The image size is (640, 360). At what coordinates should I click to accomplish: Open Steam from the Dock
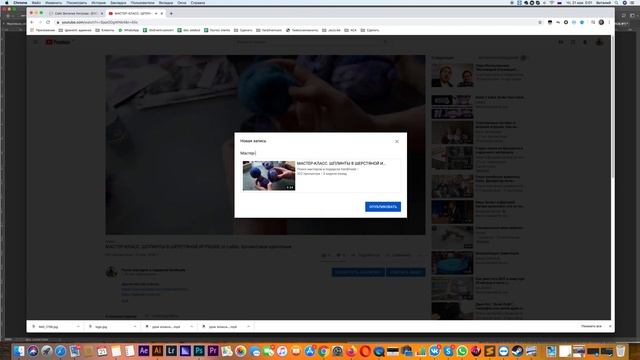pos(517,351)
